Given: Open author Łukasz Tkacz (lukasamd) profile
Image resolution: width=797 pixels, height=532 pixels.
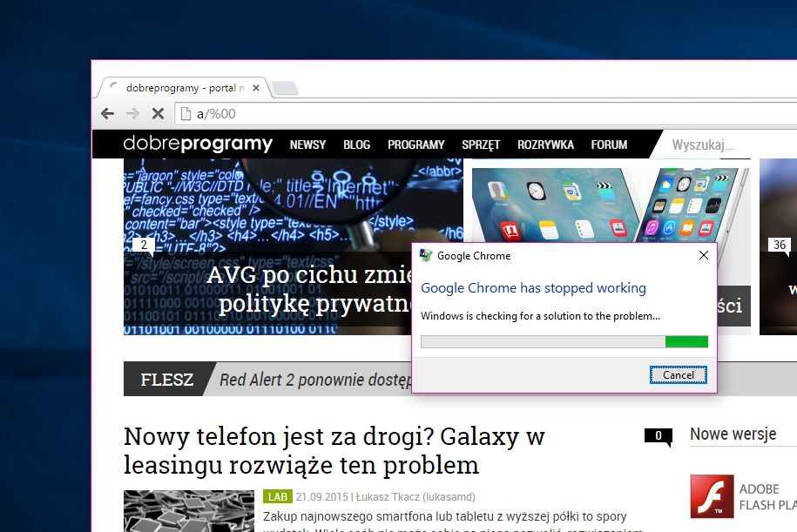Looking at the screenshot, I should [415, 497].
